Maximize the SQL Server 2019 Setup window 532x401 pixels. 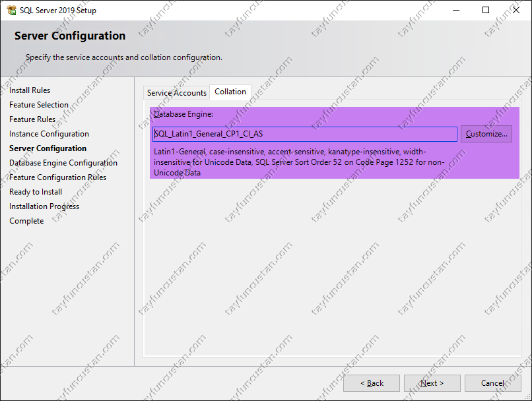pos(486,10)
